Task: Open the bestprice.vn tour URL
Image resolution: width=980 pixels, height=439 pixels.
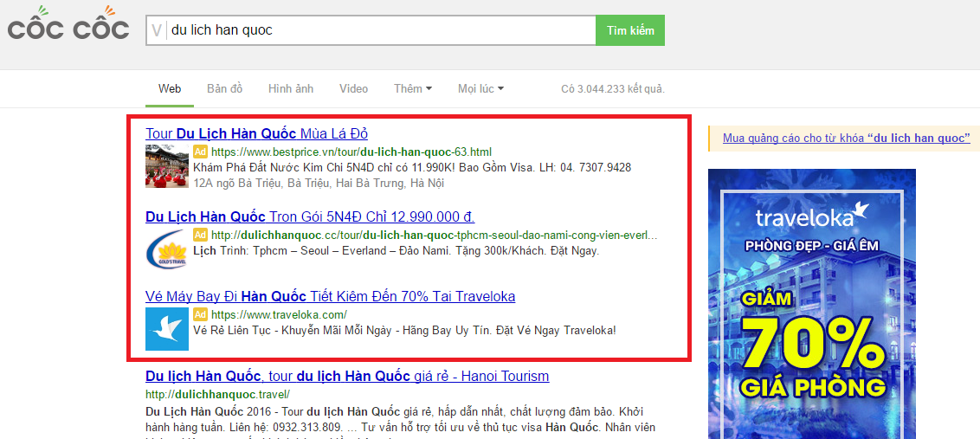Action: tap(351, 152)
